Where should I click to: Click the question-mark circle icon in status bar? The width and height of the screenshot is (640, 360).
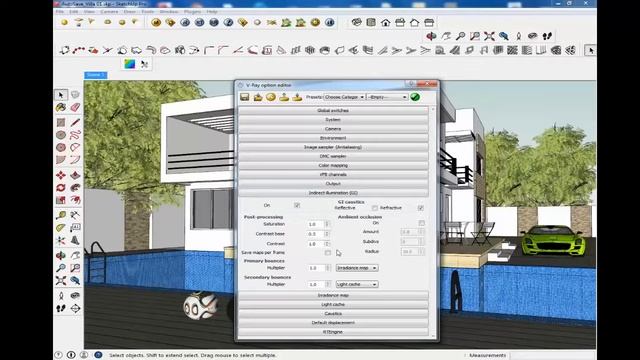(58, 355)
